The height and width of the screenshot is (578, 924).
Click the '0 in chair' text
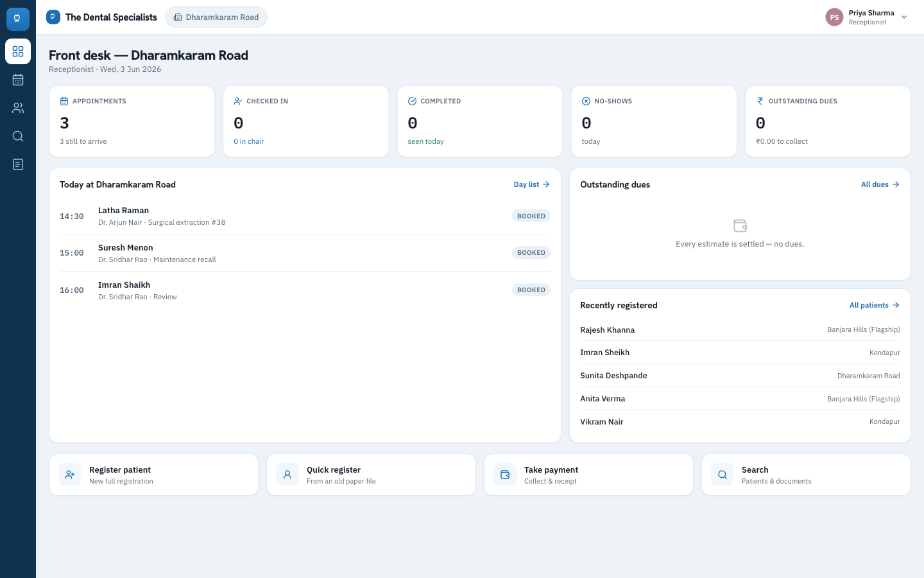(249, 141)
